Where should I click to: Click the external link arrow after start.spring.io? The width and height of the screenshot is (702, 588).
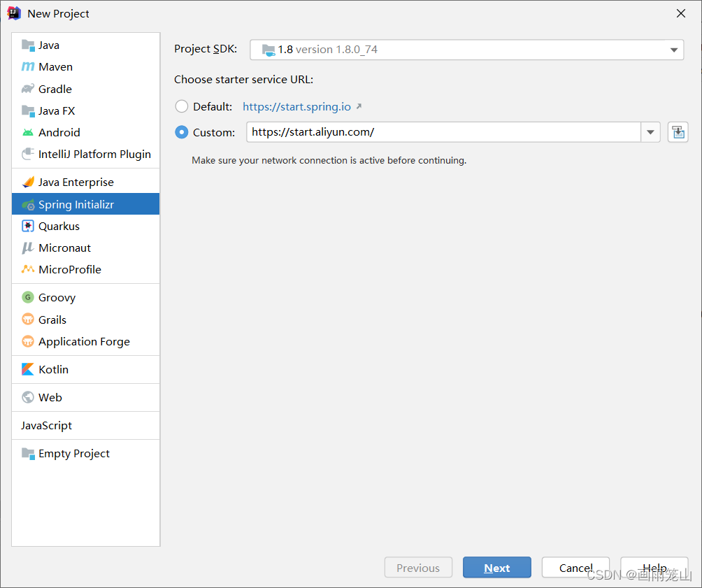[x=359, y=106]
